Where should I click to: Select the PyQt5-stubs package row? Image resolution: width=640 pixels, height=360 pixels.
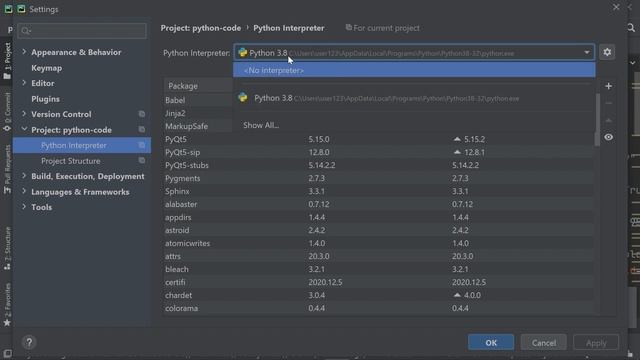coord(379,165)
